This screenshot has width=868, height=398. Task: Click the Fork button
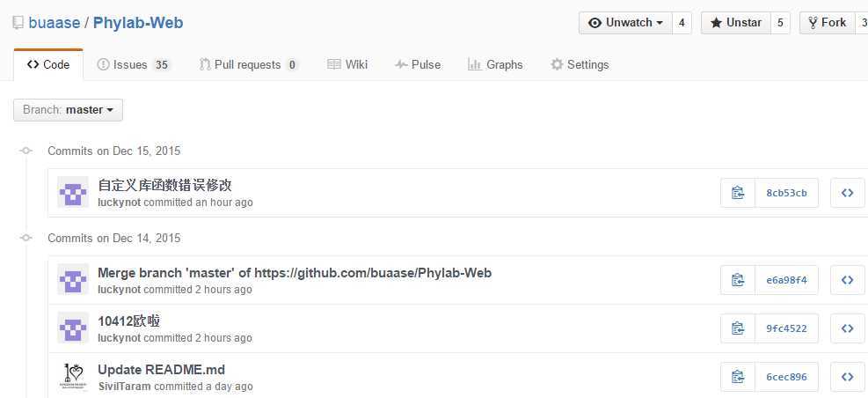coord(828,23)
